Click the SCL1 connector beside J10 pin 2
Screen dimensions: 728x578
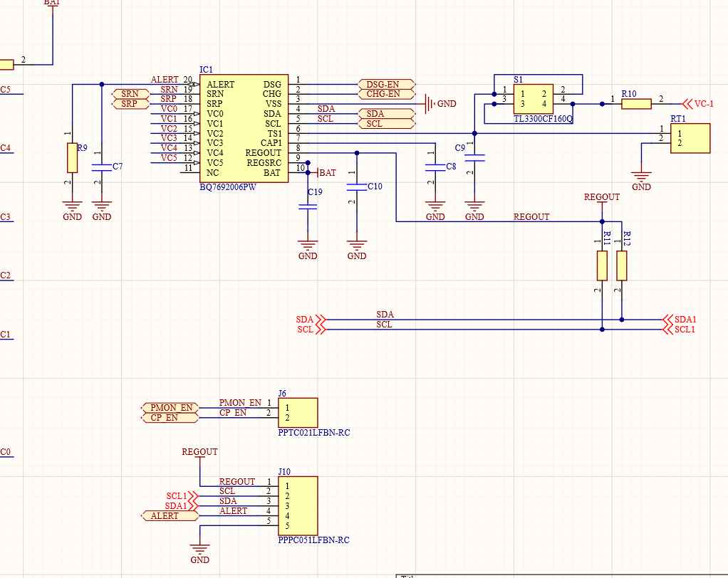182,496
